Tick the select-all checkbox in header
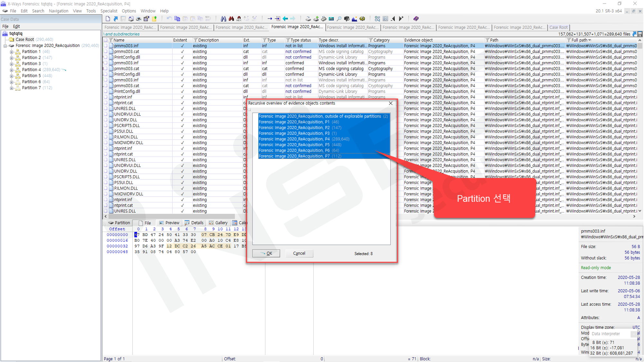 106,40
